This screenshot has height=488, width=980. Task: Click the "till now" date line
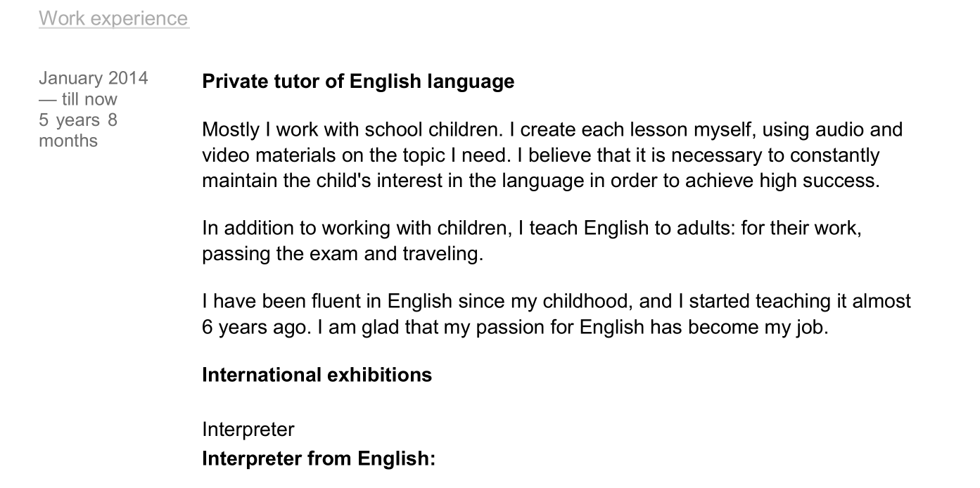pyautogui.click(x=78, y=99)
